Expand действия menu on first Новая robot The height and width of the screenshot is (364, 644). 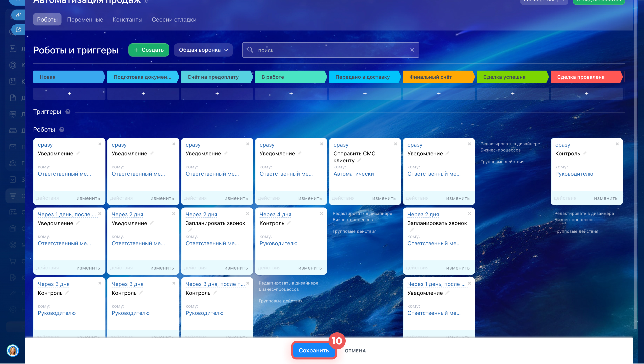47,198
